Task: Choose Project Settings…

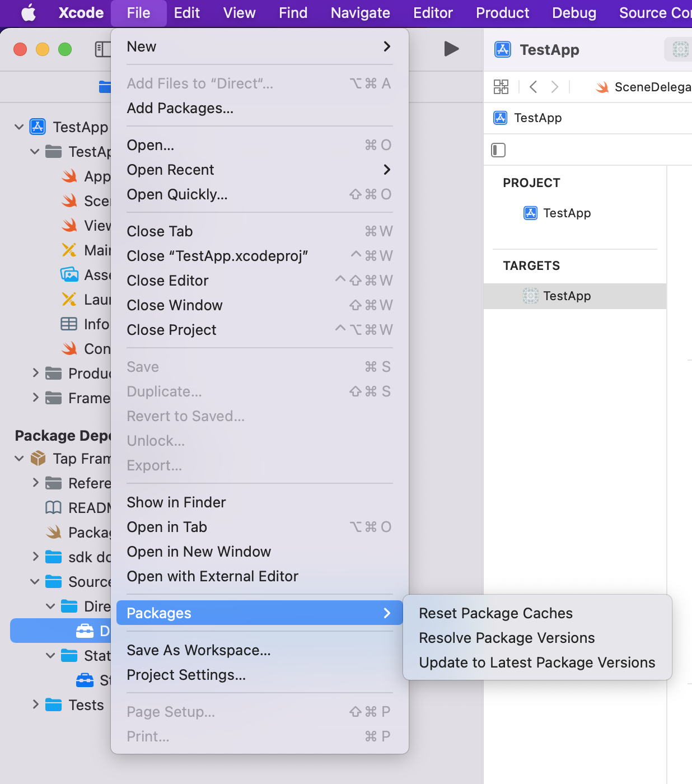Action: tap(260, 675)
